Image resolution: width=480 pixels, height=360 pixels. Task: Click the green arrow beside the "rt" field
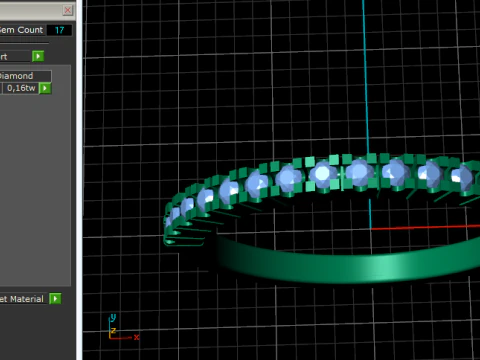pos(38,56)
